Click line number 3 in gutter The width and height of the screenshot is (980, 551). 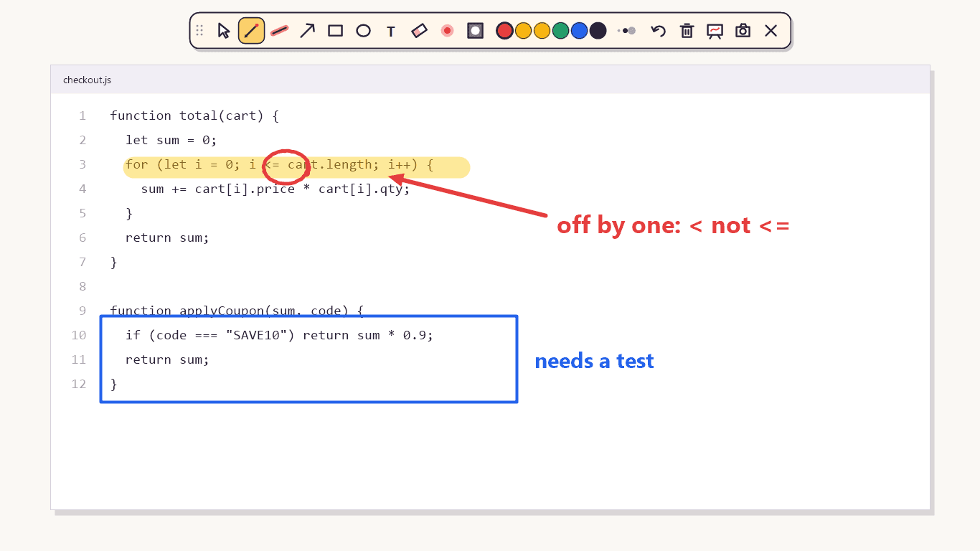(83, 164)
